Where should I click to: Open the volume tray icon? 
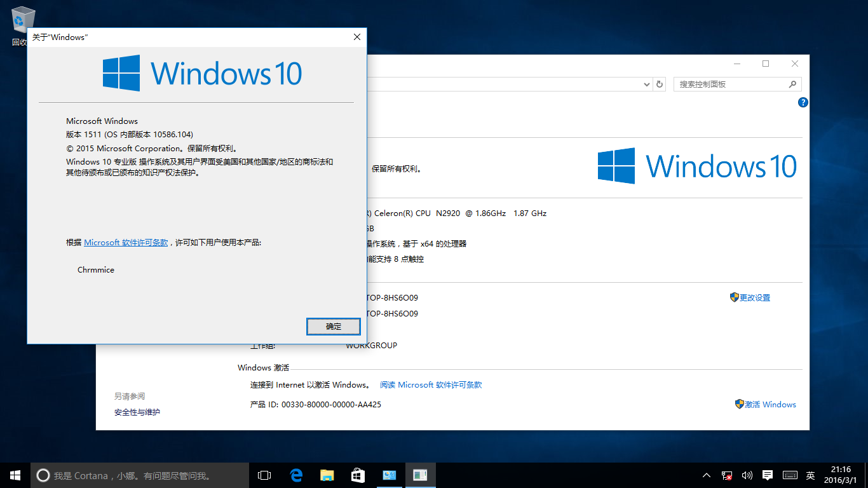point(747,475)
